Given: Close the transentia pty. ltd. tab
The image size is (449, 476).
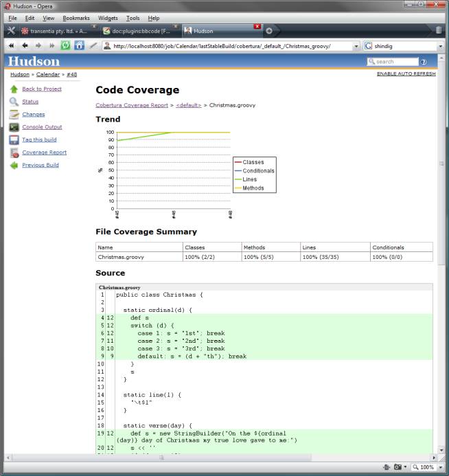Looking at the screenshot, I should pos(94,26).
